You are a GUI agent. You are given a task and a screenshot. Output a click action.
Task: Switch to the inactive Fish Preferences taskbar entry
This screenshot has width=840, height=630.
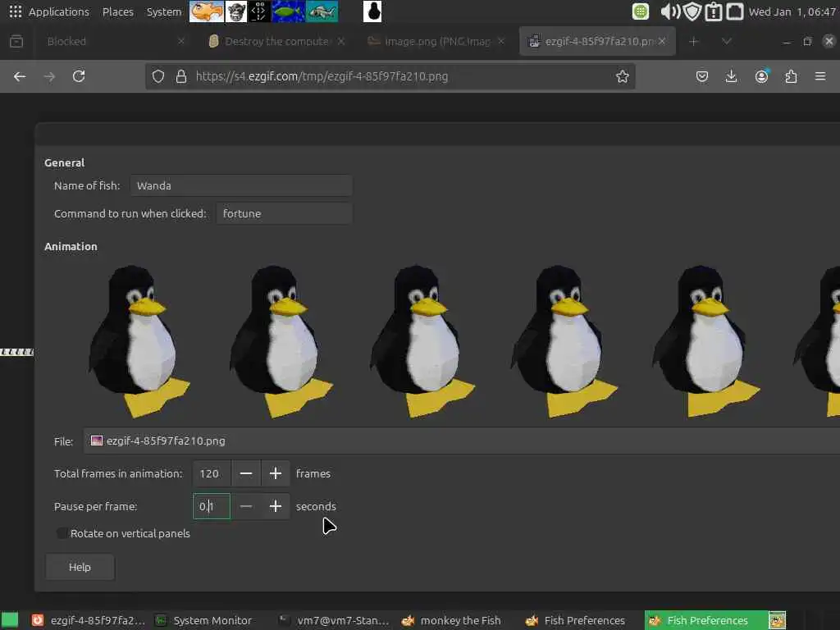pos(576,620)
